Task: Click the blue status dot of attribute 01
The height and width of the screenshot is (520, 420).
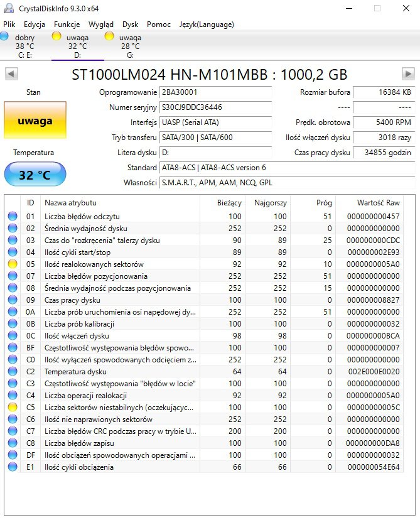Action: coord(13,216)
